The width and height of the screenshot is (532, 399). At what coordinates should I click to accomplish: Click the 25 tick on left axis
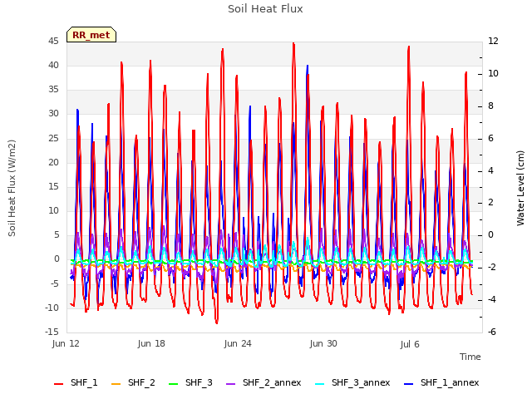(53, 138)
